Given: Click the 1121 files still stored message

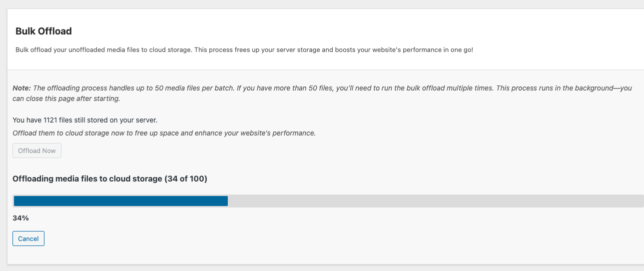Looking at the screenshot, I should pos(85,120).
